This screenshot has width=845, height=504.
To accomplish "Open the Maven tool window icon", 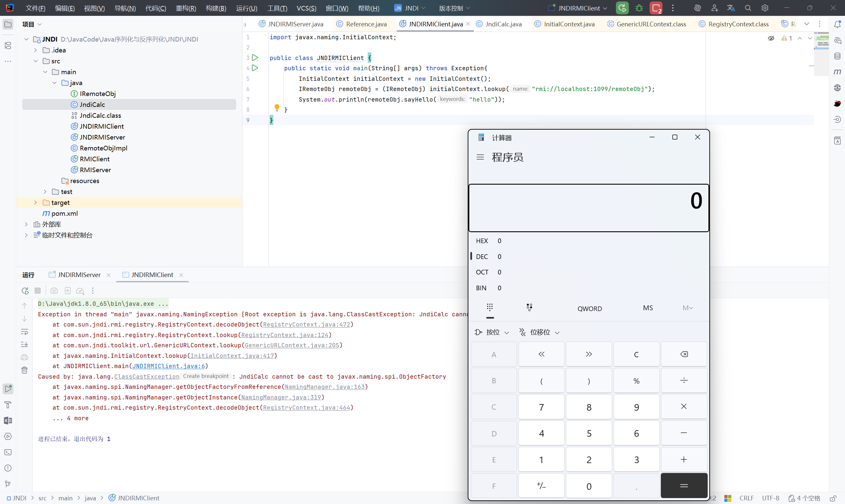I will [x=837, y=72].
